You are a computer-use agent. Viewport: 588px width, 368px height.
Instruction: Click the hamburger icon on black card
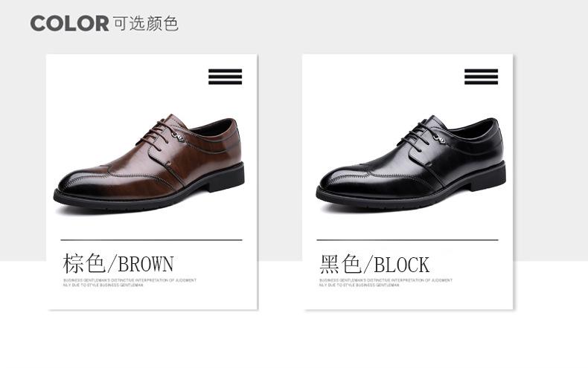[481, 77]
